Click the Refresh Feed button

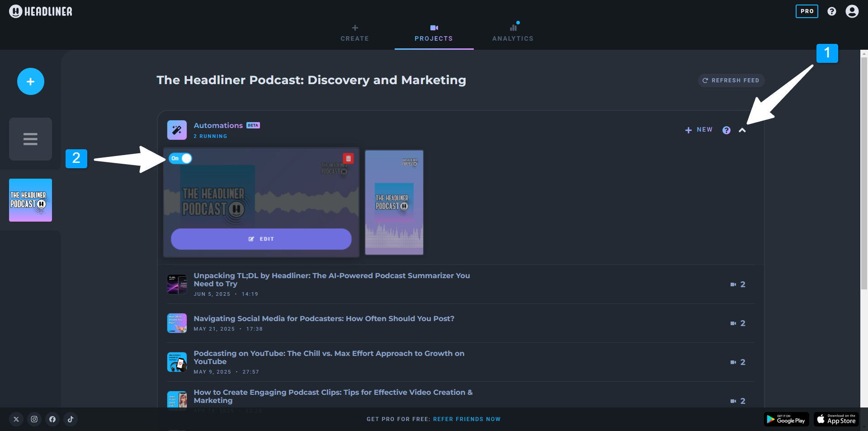pyautogui.click(x=731, y=81)
